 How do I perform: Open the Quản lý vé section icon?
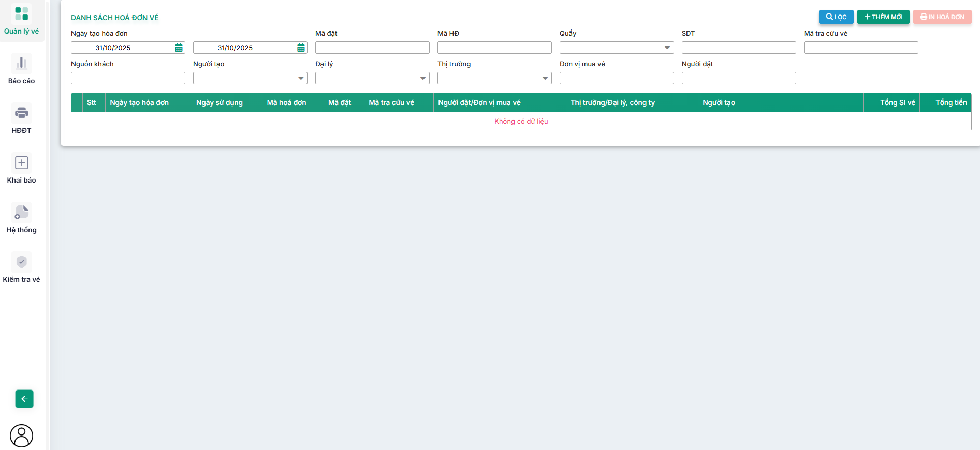point(21,14)
